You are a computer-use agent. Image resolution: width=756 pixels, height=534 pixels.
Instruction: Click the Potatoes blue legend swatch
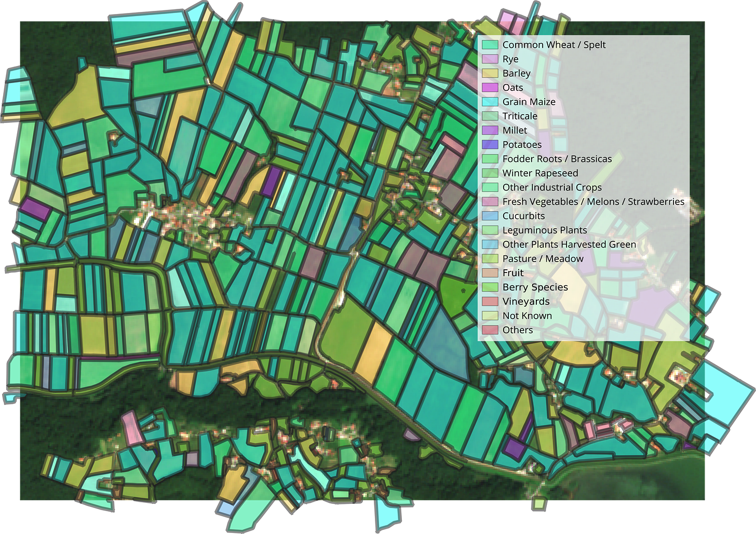tap(490, 145)
